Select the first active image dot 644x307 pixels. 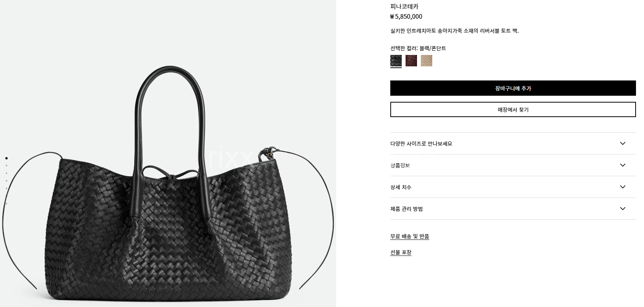pyautogui.click(x=6, y=158)
